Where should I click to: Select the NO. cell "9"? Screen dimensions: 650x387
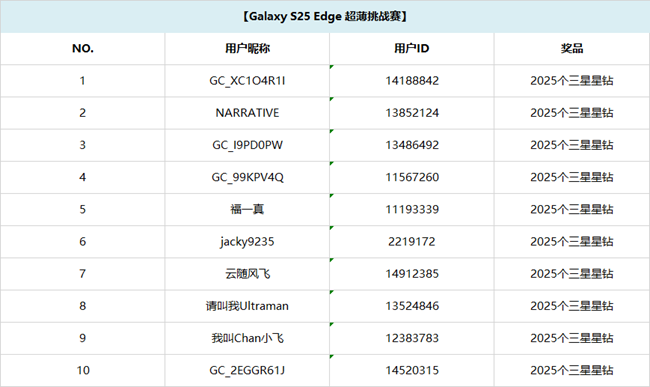coord(82,338)
